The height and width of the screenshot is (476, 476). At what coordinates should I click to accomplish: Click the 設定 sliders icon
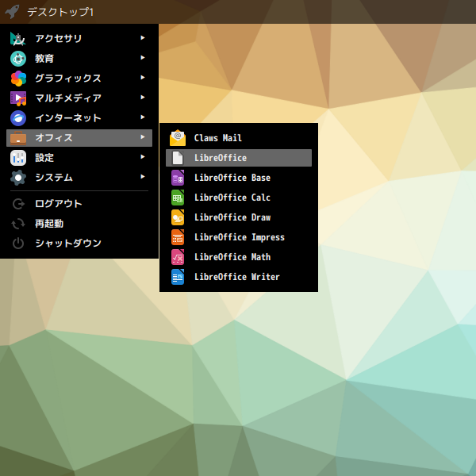18,158
